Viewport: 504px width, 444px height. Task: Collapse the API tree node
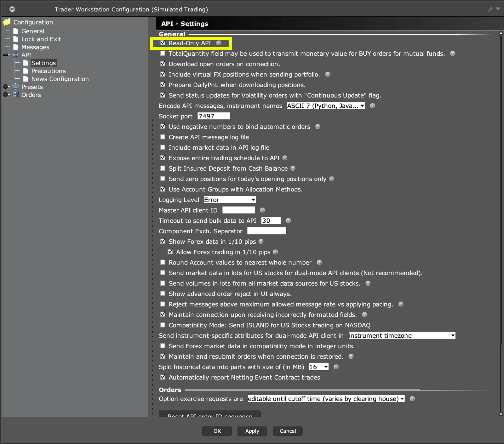6,55
